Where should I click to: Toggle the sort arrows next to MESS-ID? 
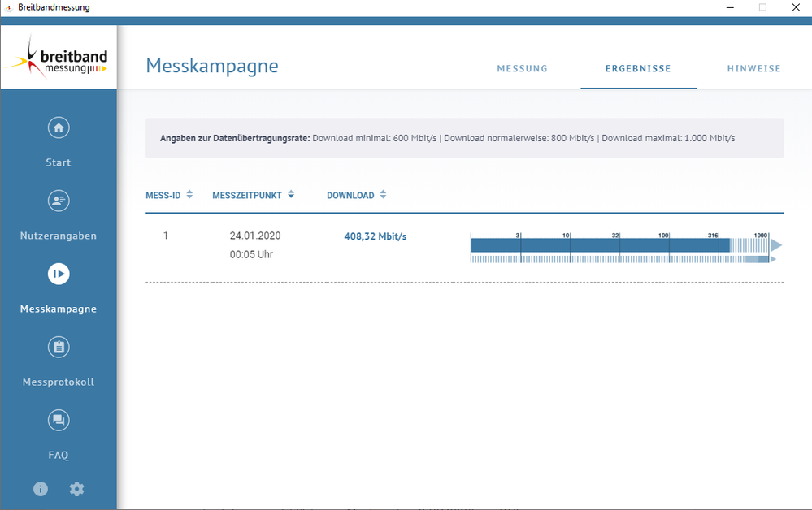(189, 194)
